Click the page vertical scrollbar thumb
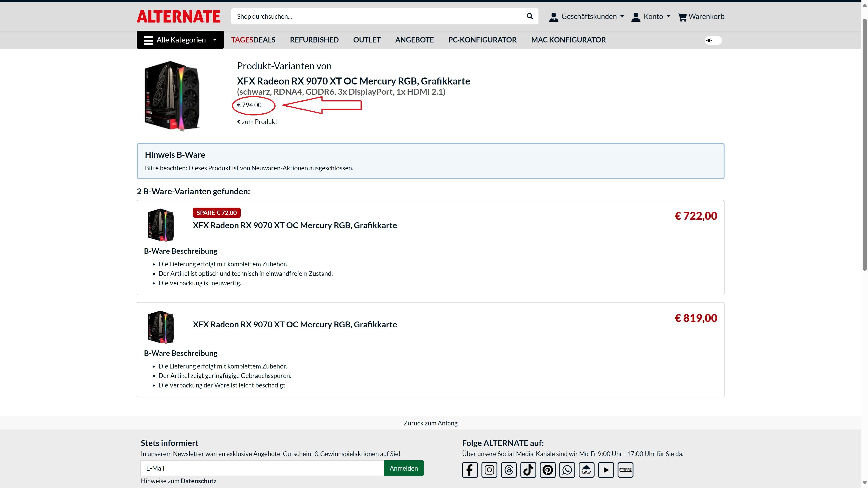 tap(864, 145)
